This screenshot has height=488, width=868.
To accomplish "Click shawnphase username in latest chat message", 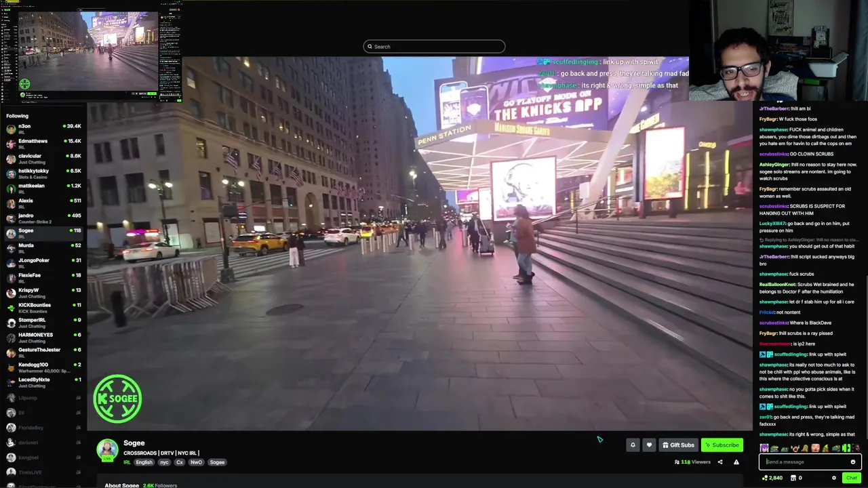I will [x=773, y=434].
